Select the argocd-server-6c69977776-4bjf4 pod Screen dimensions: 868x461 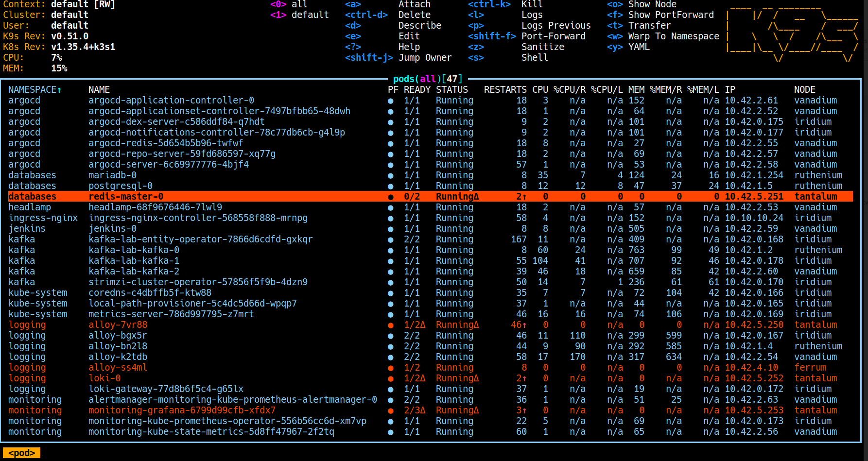point(169,165)
